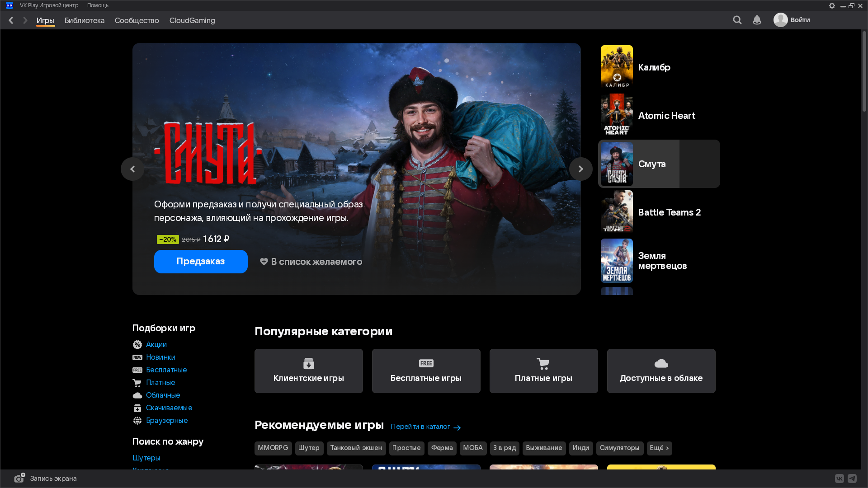Filter by the Инди tag
The width and height of the screenshot is (868, 488).
click(x=581, y=448)
